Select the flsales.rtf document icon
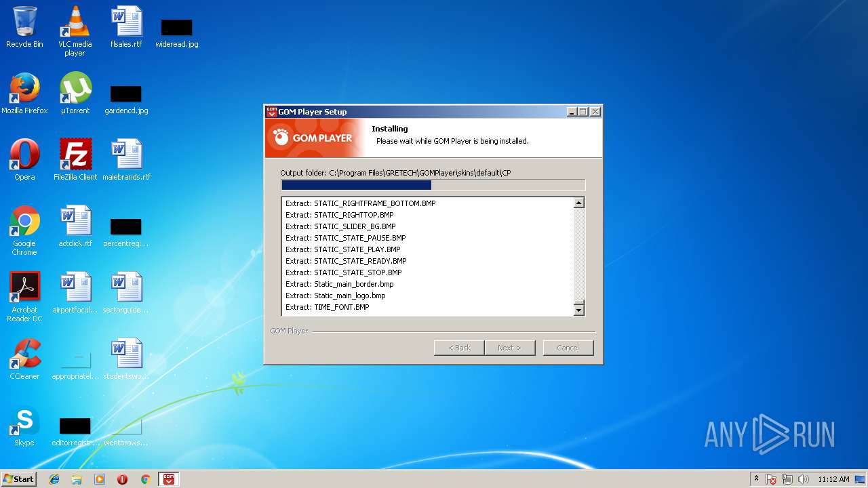The height and width of the screenshot is (488, 868). pos(126,27)
